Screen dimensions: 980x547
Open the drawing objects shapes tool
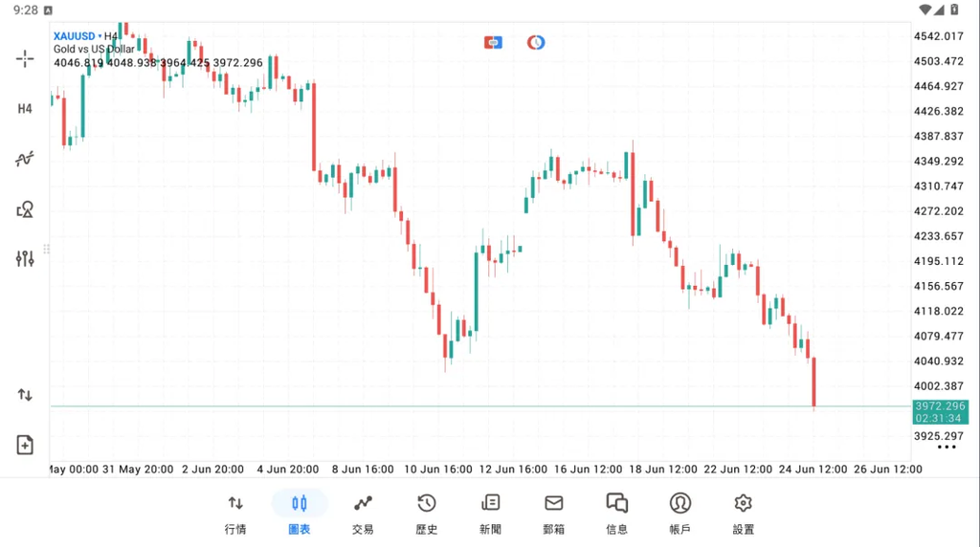(25, 209)
